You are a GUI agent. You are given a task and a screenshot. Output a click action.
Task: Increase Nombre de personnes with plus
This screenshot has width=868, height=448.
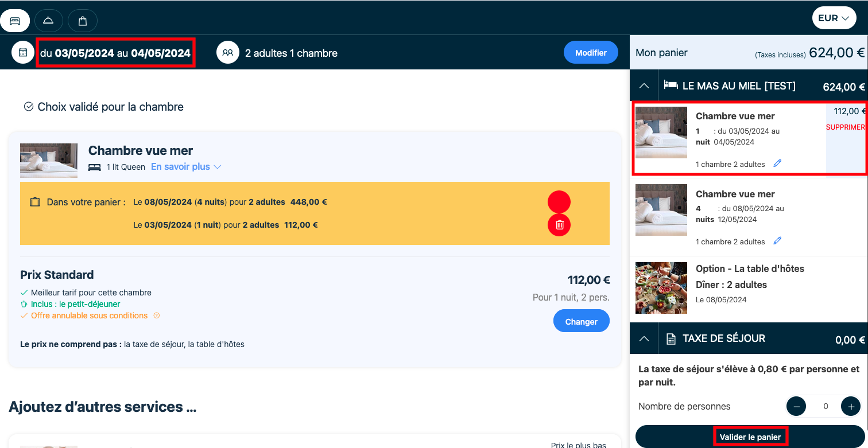pyautogui.click(x=850, y=406)
